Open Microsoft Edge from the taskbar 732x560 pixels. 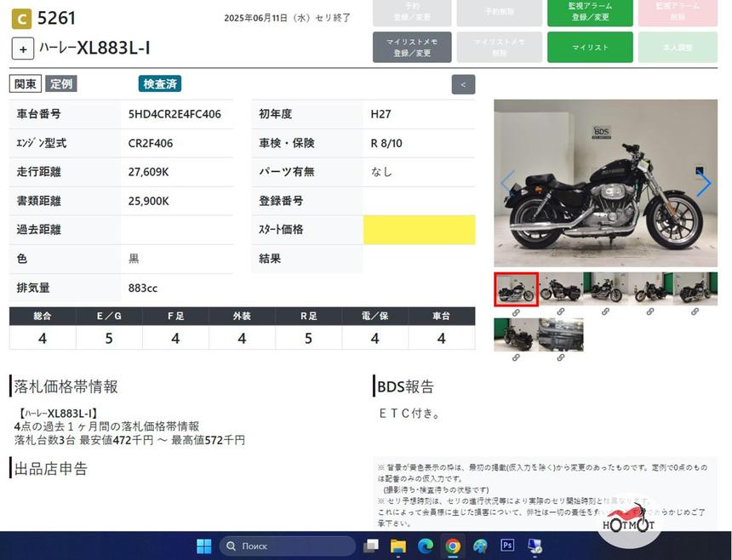(x=425, y=546)
